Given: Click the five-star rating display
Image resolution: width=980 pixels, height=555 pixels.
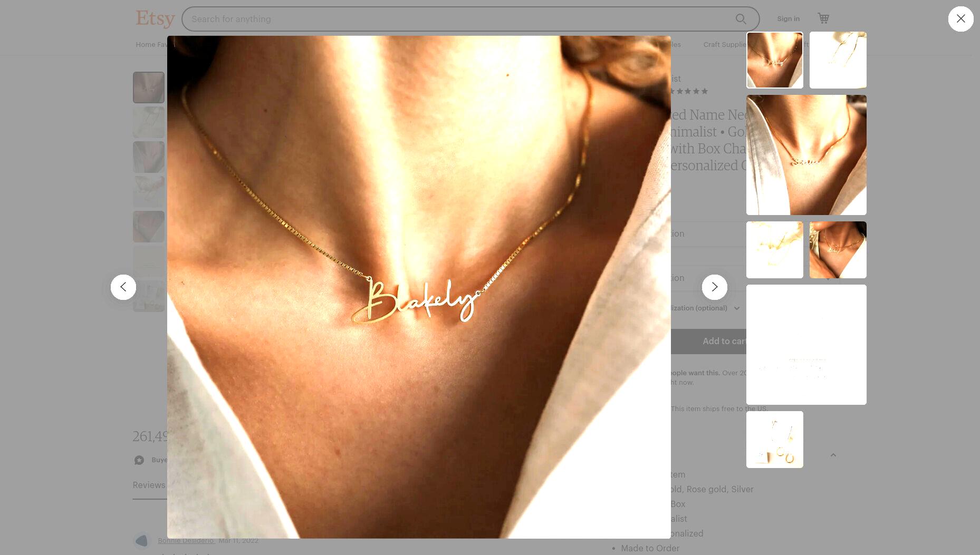Looking at the screenshot, I should [x=689, y=91].
